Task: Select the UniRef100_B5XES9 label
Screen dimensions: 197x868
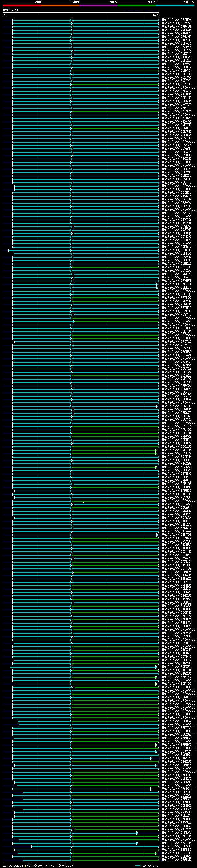Action: click(x=176, y=453)
